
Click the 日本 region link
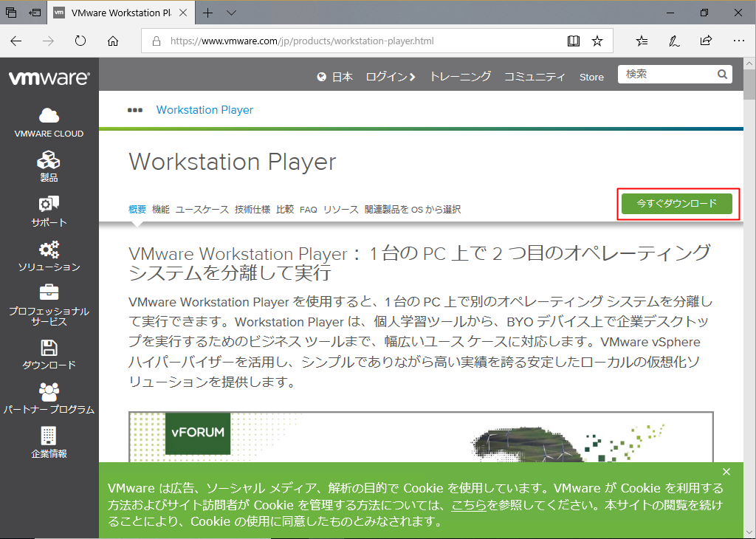tap(343, 77)
